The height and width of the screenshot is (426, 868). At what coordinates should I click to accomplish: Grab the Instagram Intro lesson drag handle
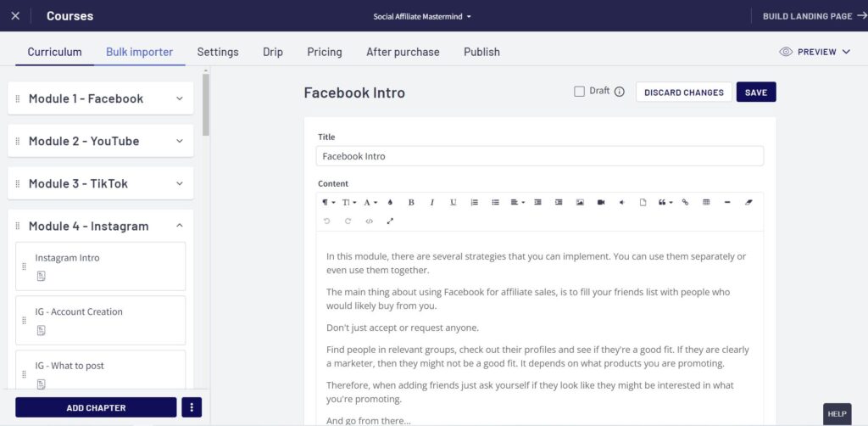tap(24, 266)
